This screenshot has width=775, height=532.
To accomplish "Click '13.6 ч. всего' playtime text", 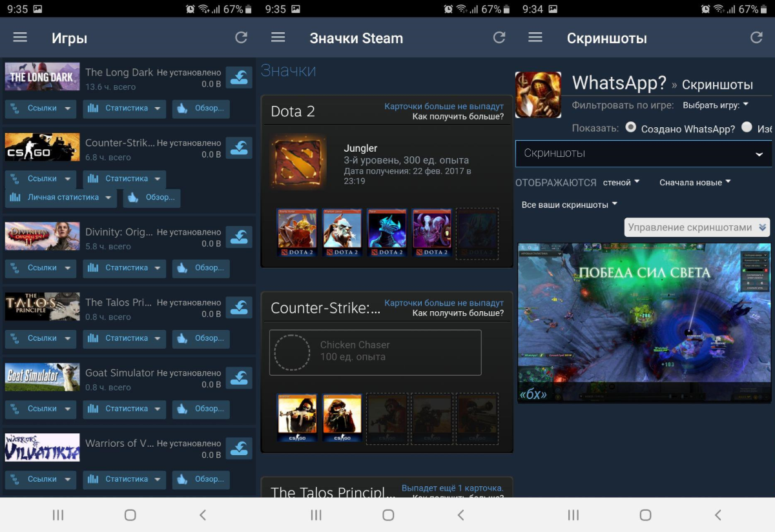I will tap(110, 87).
